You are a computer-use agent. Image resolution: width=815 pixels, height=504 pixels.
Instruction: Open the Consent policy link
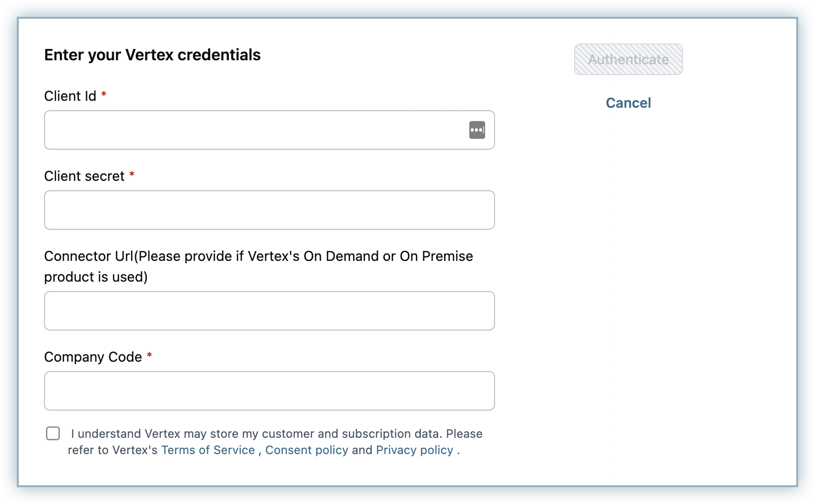click(307, 450)
